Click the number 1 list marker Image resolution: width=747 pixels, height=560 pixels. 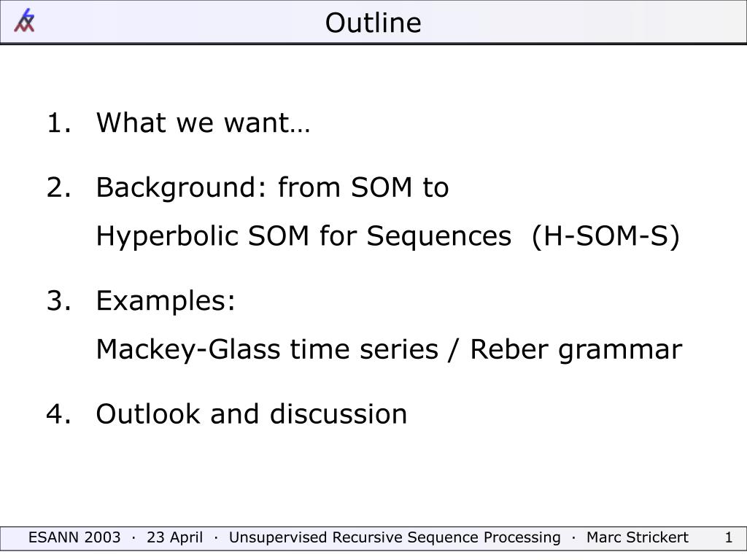(x=58, y=122)
